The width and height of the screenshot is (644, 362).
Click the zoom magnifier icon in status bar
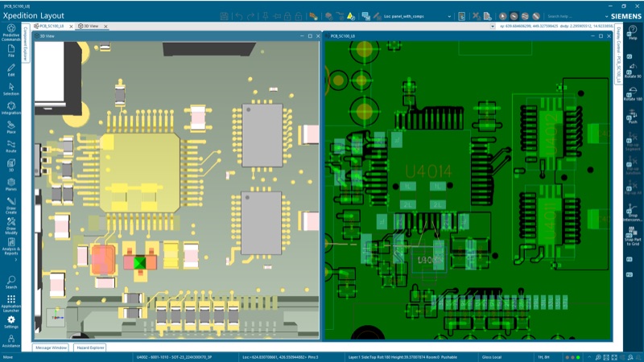[598, 357]
